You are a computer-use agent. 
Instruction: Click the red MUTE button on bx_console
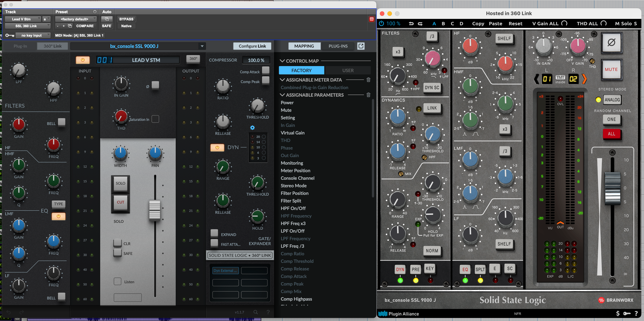pyautogui.click(x=611, y=69)
